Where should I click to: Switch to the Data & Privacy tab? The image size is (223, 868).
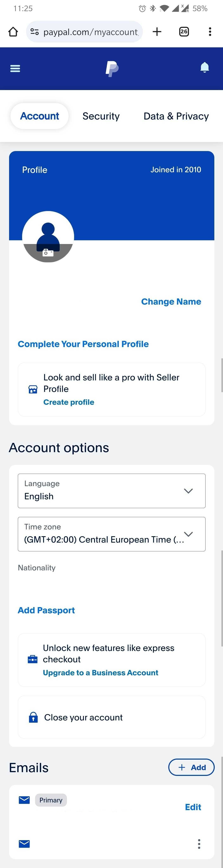176,116
